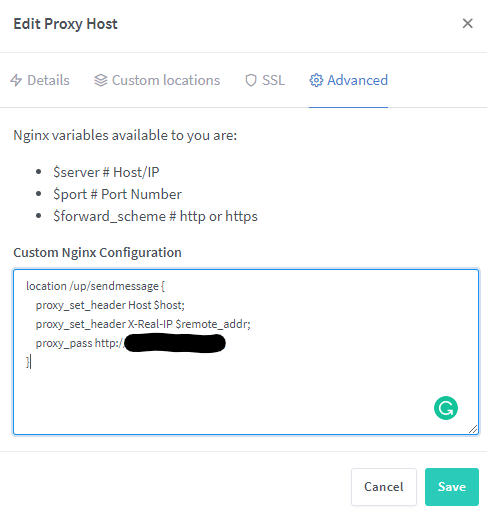Viewport: 487px width, 515px height.
Task: Open the green Grammarly widget
Action: pos(446,408)
